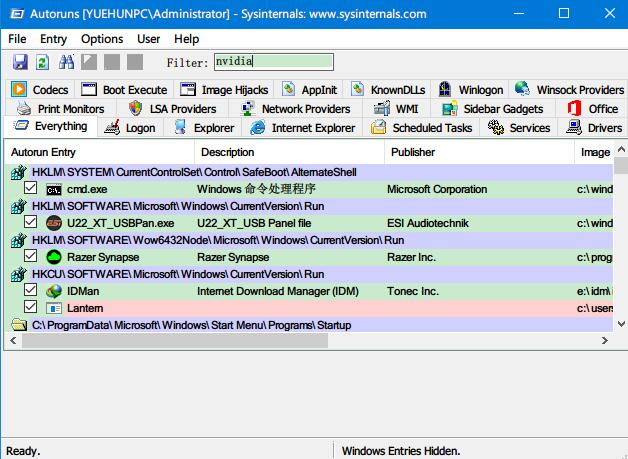
Task: Click the vertical scrollbar down arrow
Action: point(621,324)
